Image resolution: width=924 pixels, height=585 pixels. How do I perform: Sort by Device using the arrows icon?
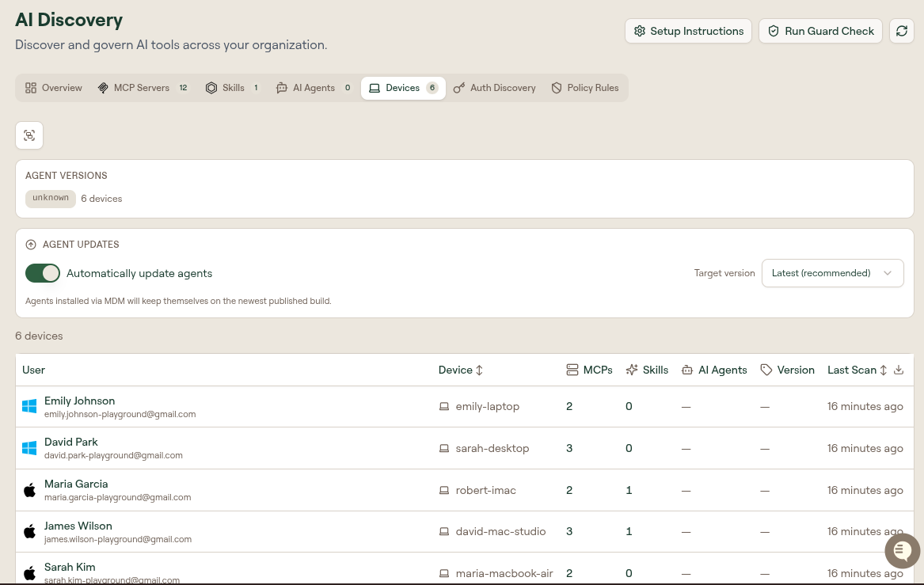pos(479,370)
